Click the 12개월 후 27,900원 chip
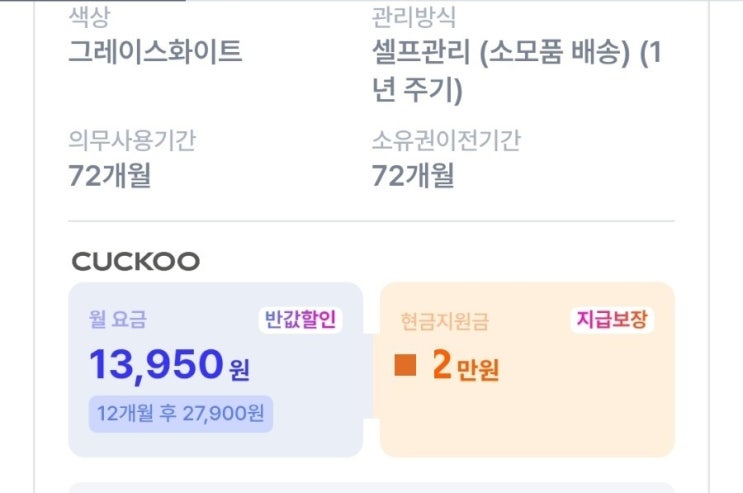Viewport: 743px width, 493px height. [180, 412]
